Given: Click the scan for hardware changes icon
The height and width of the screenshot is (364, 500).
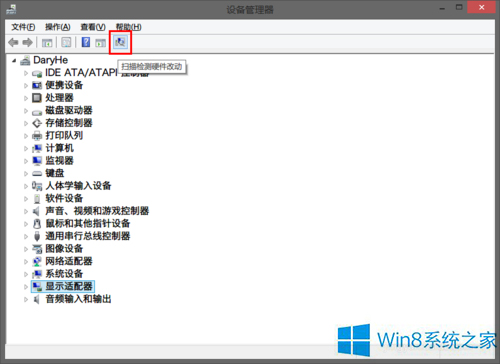Looking at the screenshot, I should (x=120, y=42).
